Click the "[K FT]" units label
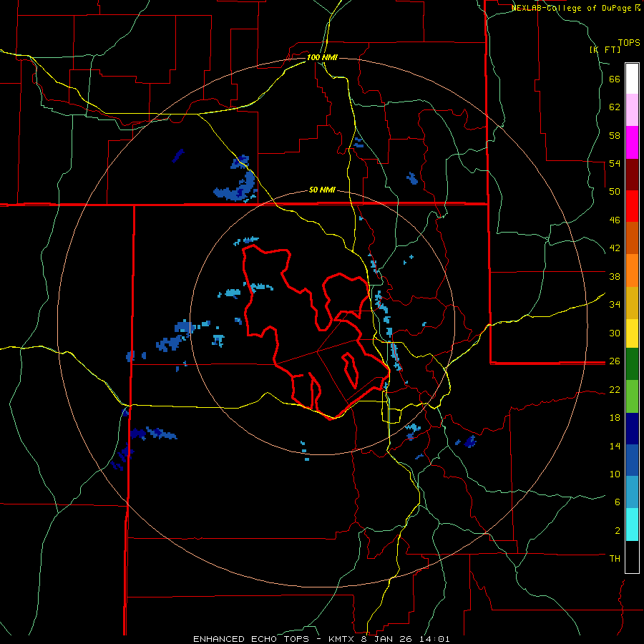 [x=605, y=50]
